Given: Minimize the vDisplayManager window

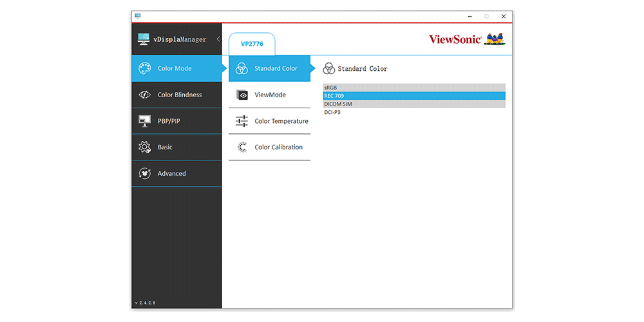Looking at the screenshot, I should (x=470, y=17).
